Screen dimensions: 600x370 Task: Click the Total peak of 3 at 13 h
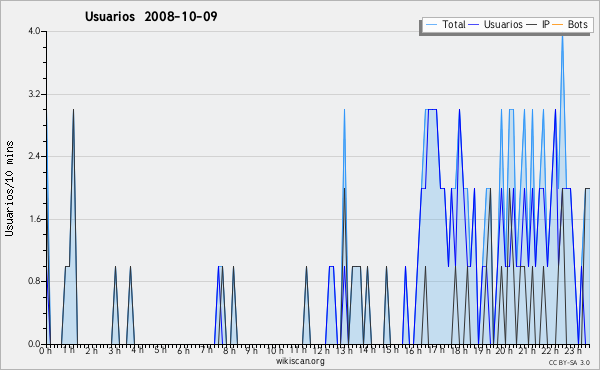pyautogui.click(x=344, y=111)
